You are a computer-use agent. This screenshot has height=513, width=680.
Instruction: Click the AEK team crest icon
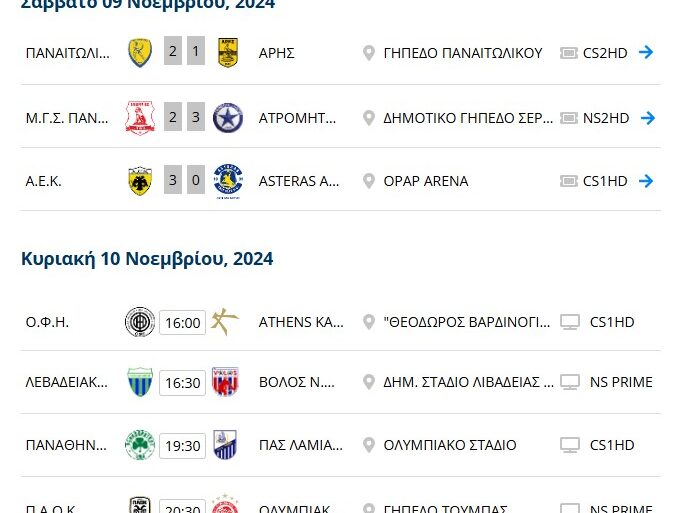click(x=139, y=181)
